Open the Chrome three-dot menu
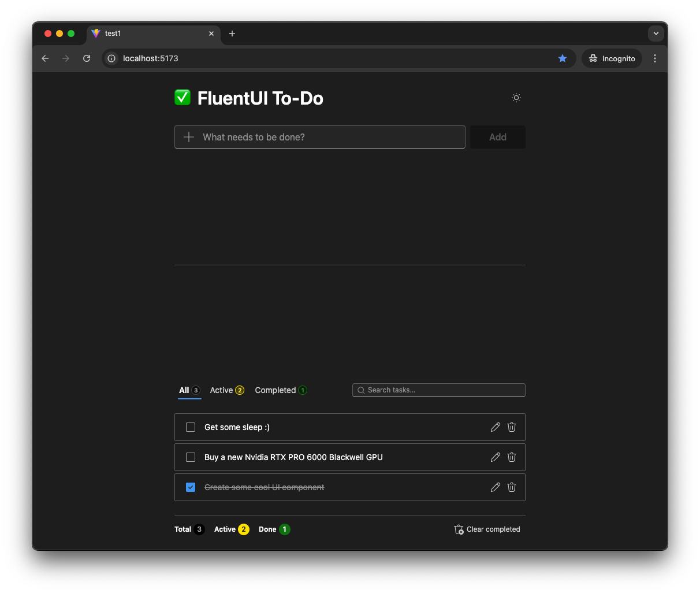The width and height of the screenshot is (700, 593). click(x=655, y=58)
